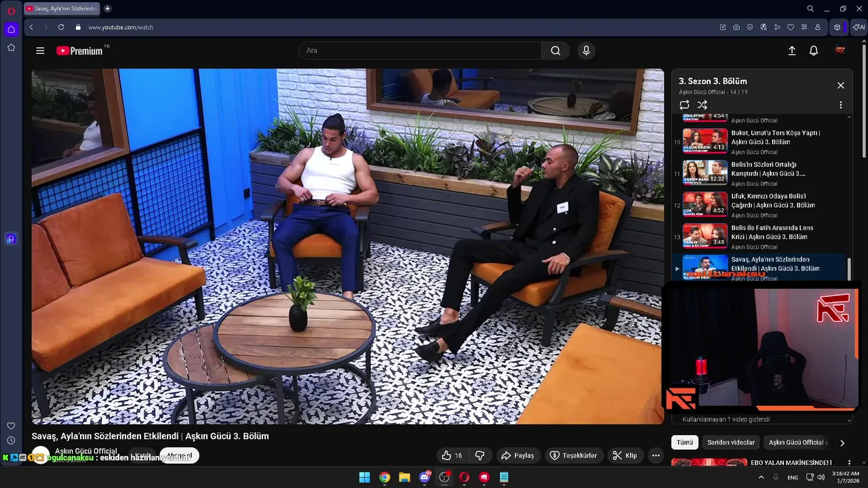
Task: Add page to bookmarks heart icon
Action: pyautogui.click(x=791, y=27)
